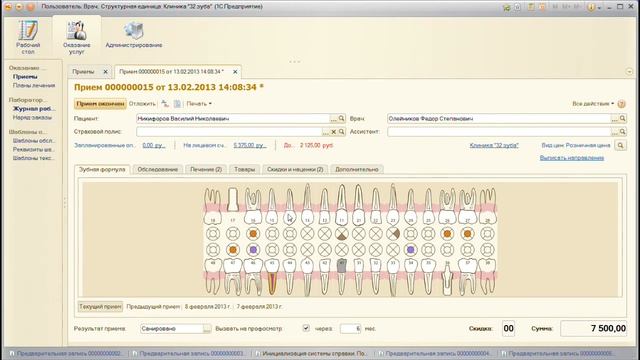Click the calculator icon in the title bar

[x=531, y=7]
